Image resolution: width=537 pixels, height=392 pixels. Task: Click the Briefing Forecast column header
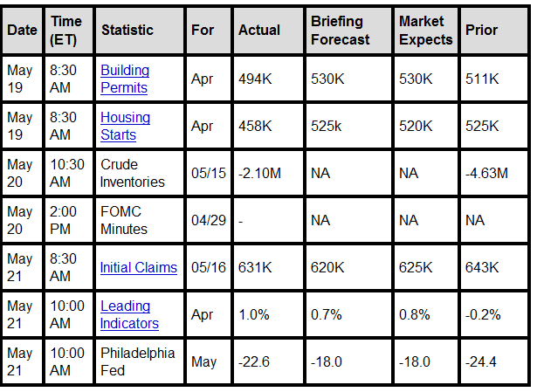pos(341,31)
